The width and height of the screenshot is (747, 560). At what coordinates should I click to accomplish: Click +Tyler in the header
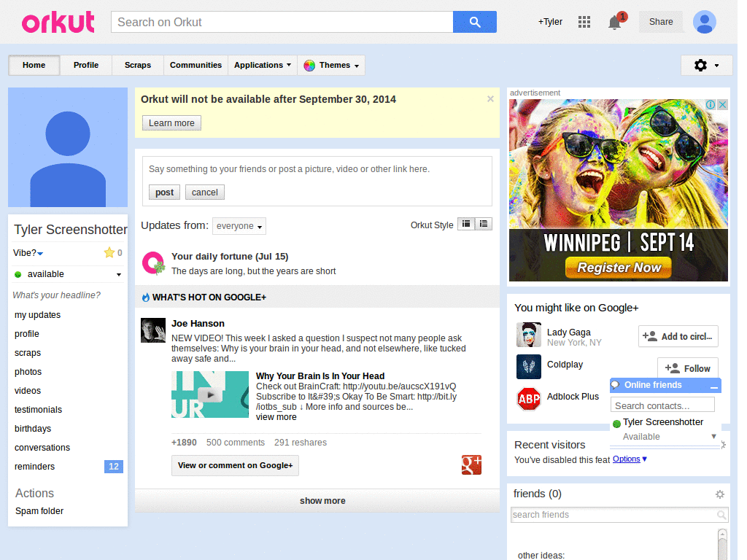(x=550, y=22)
